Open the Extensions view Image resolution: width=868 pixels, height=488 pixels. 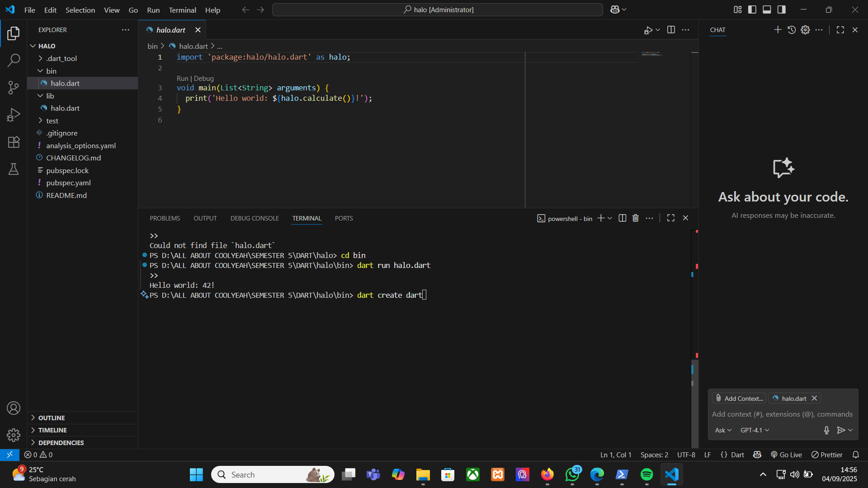click(x=14, y=142)
